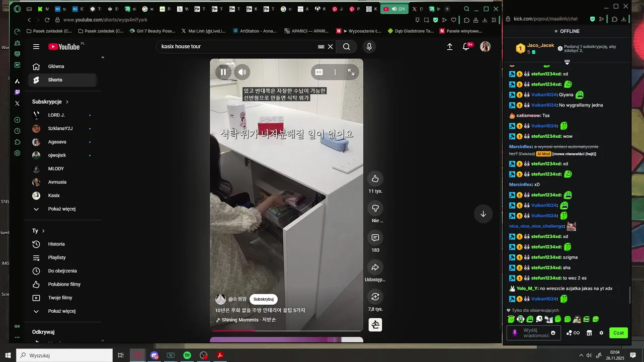This screenshot has height=362, width=644.
Task: Go to YouTube home via logo
Action: [x=64, y=47]
